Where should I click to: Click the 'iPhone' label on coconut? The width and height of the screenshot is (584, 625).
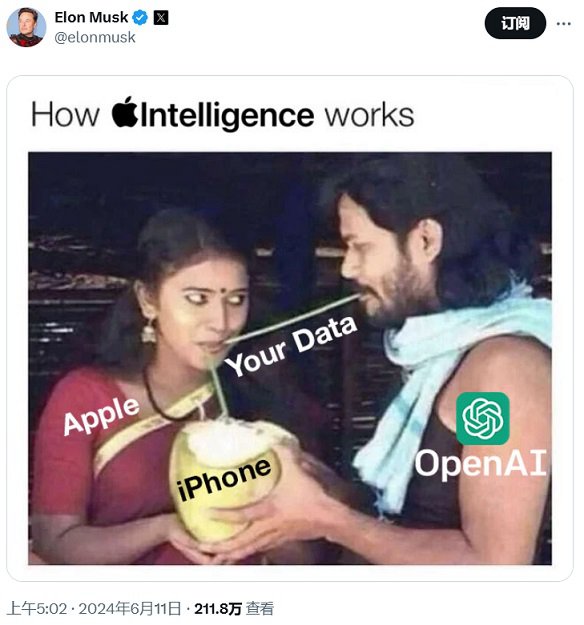(x=224, y=479)
